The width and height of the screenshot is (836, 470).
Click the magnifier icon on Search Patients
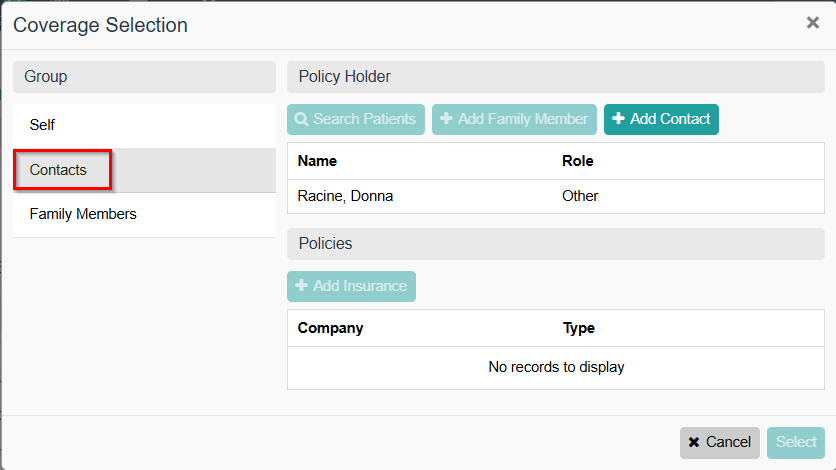tap(301, 119)
